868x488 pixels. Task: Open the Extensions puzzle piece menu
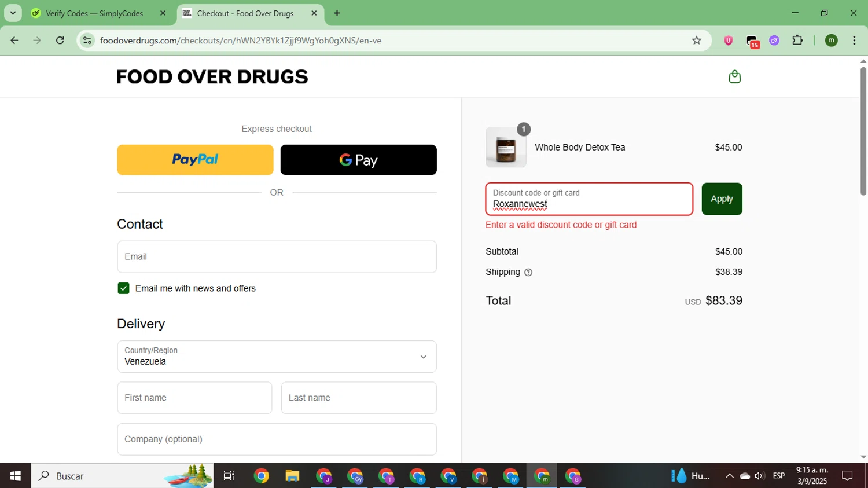pos(797,41)
